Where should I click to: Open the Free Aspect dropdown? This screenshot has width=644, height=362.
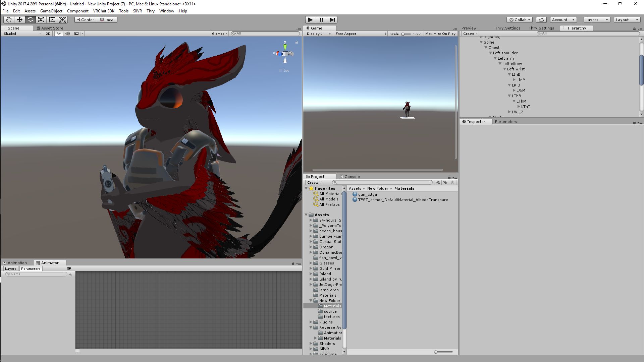(x=361, y=34)
